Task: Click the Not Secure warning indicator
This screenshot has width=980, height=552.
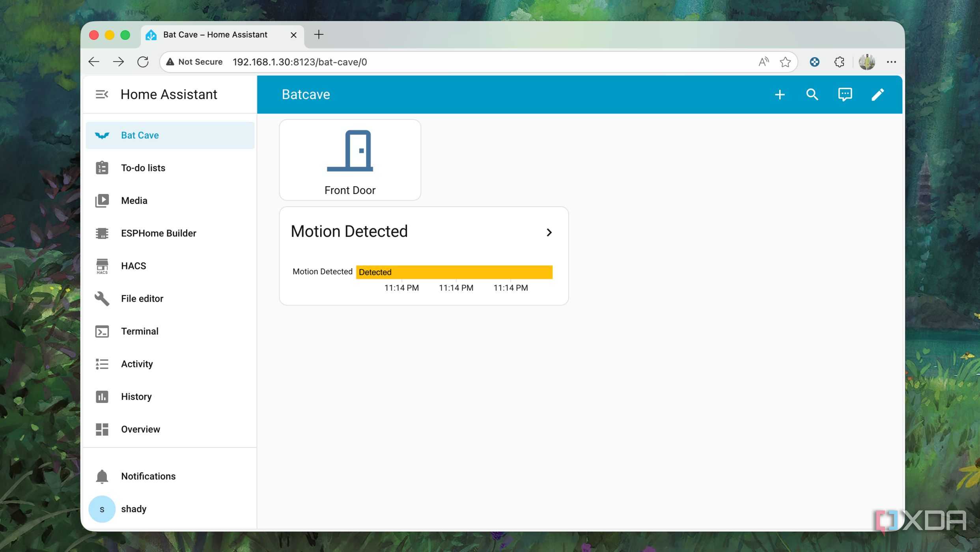Action: click(194, 62)
